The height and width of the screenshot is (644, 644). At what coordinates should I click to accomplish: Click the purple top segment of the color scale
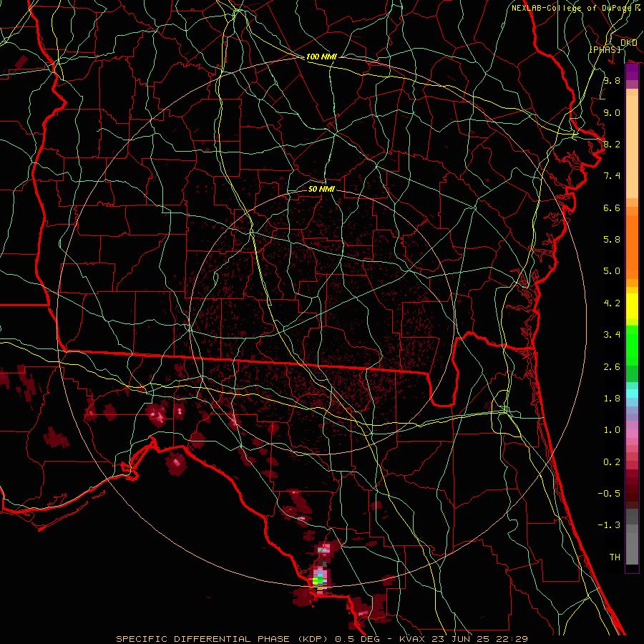coord(632,72)
